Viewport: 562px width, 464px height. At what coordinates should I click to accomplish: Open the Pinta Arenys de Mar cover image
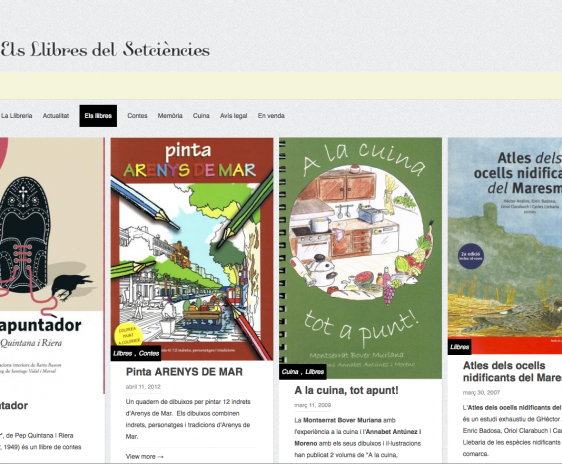tap(192, 249)
